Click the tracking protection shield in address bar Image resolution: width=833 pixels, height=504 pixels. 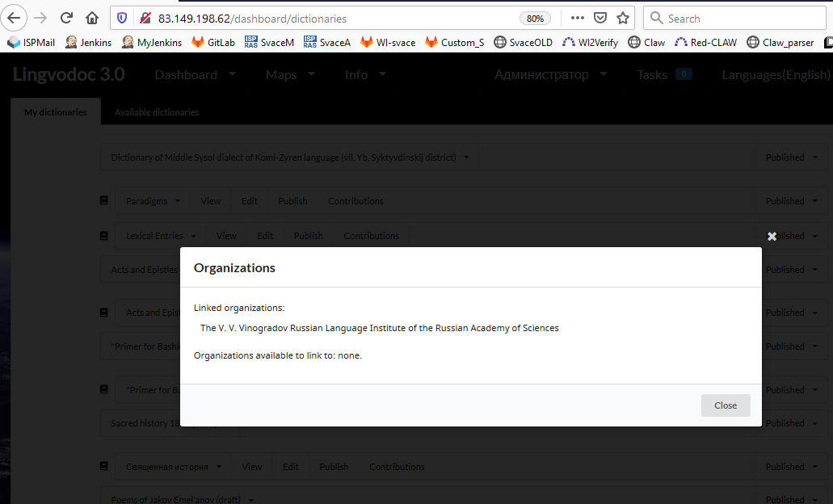coord(122,18)
